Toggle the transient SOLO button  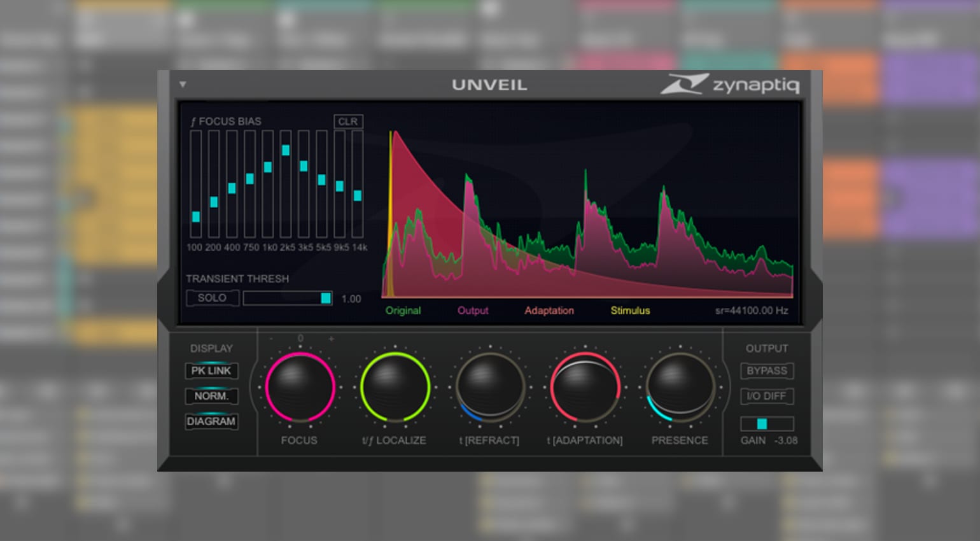212,298
